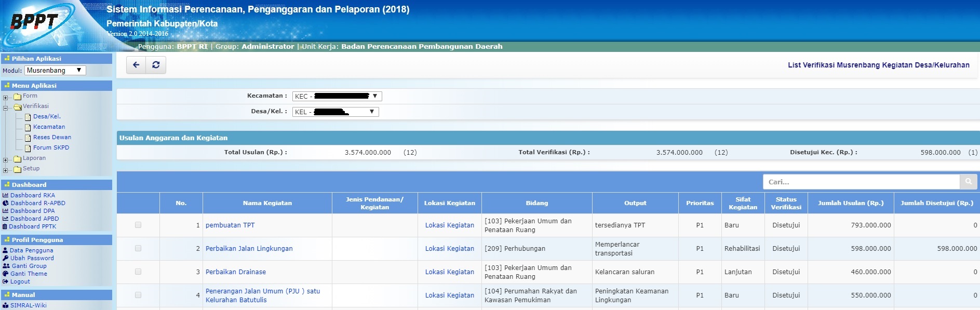Click the Ganti Theme palette icon
The image size is (980, 310).
pyautogui.click(x=6, y=274)
